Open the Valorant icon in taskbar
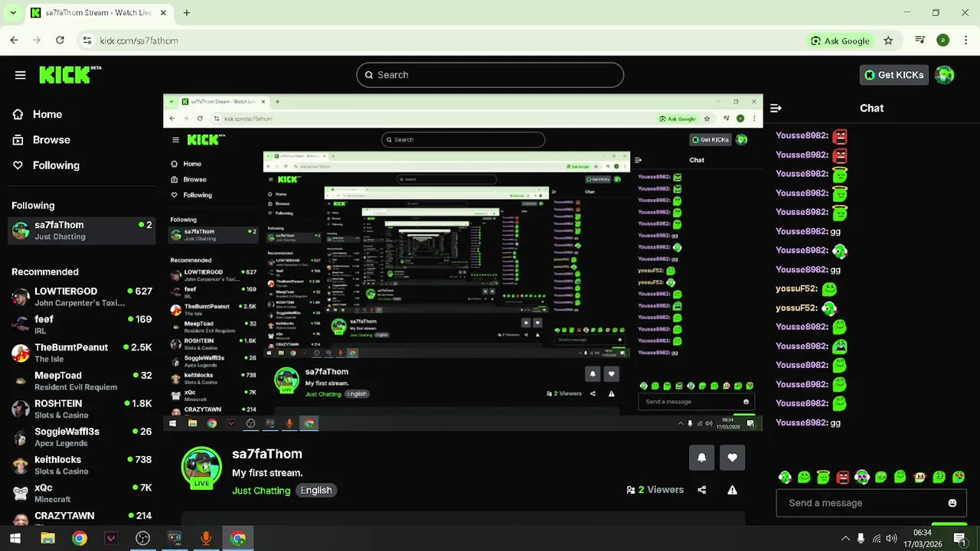This screenshot has width=980, height=551. click(x=111, y=539)
